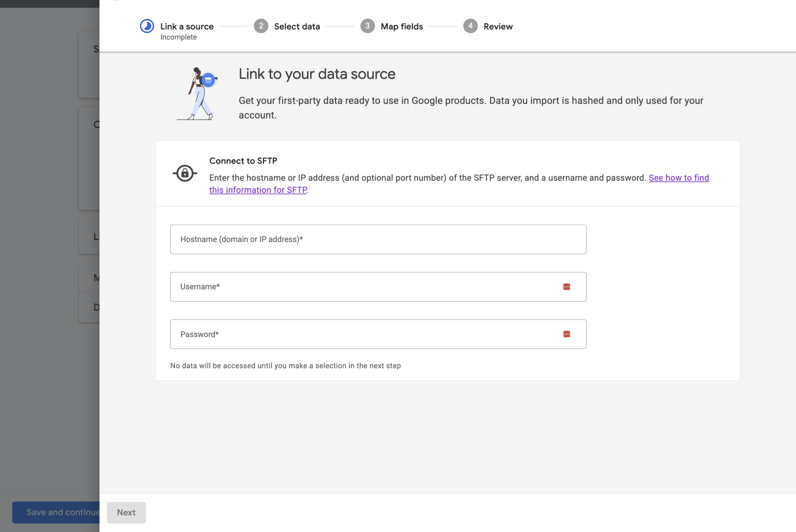796x532 pixels.
Task: Click the SFTP lock icon
Action: [185, 173]
